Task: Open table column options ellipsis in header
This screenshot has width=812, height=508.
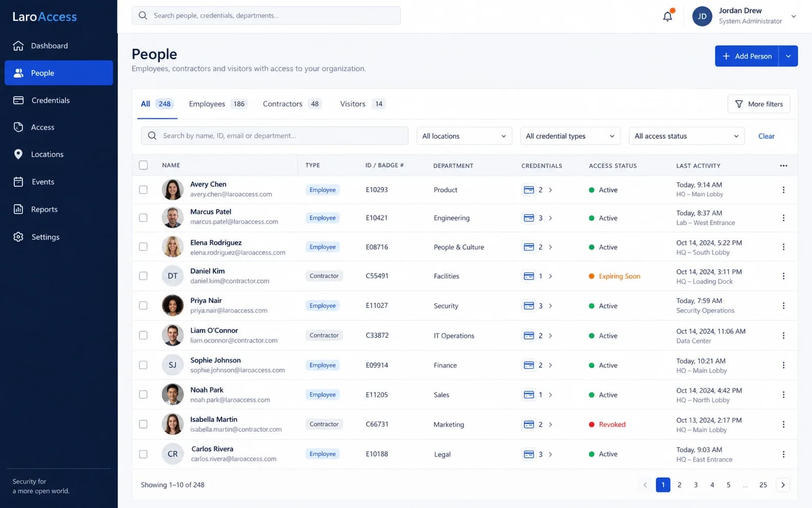Action: [783, 165]
